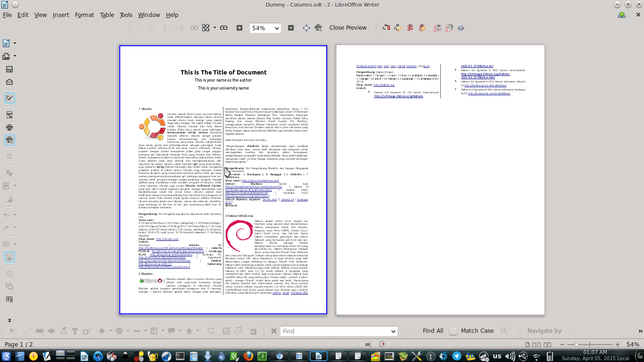Open the Multiple Pages dropdown arrow
644x362 pixels.
214,28
